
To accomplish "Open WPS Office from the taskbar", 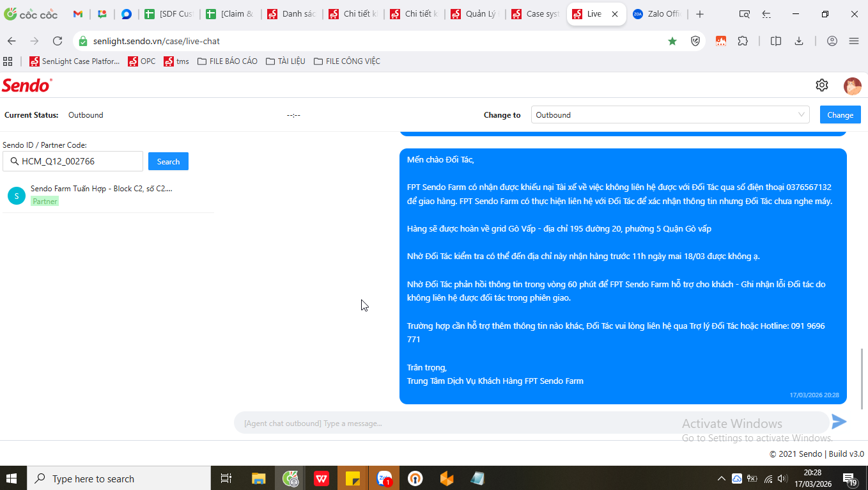I will click(322, 478).
